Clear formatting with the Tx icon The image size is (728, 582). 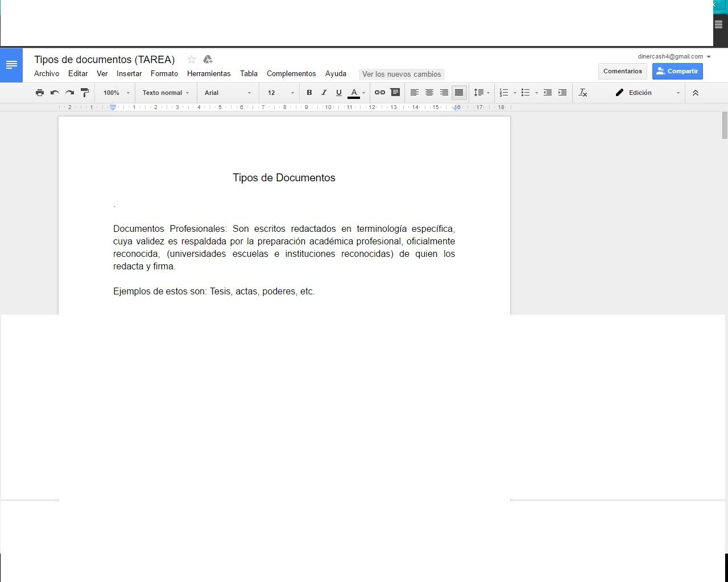tap(582, 93)
